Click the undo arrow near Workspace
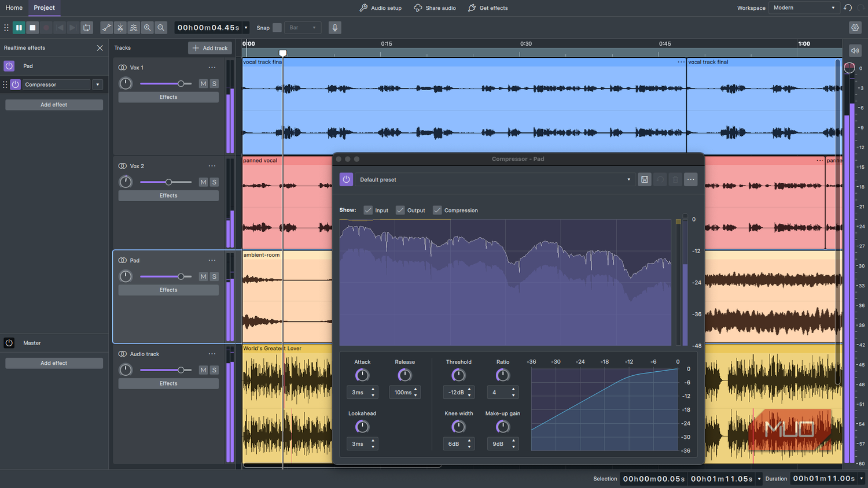The height and width of the screenshot is (488, 868). point(848,8)
